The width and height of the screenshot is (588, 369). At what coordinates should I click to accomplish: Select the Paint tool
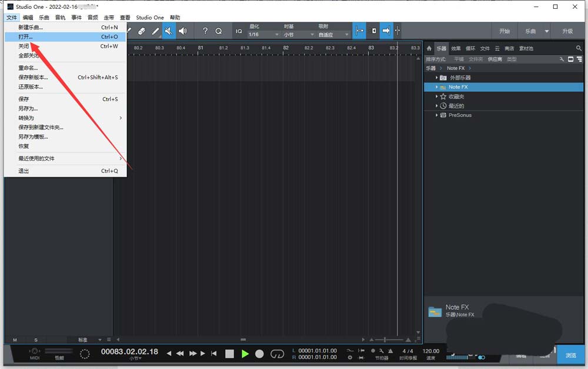point(155,31)
